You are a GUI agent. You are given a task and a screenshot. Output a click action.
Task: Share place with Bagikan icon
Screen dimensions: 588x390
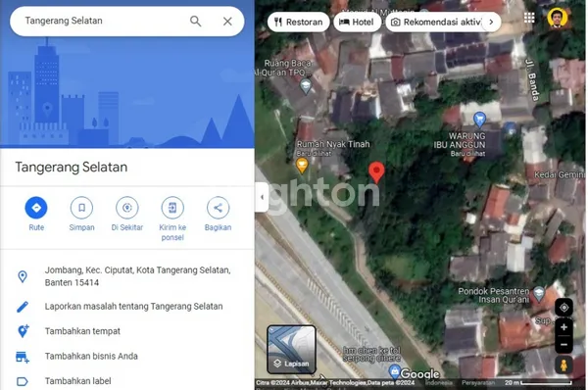click(218, 208)
